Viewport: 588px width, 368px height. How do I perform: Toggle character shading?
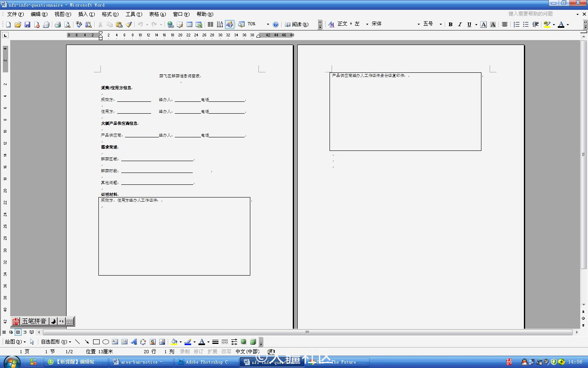point(493,25)
